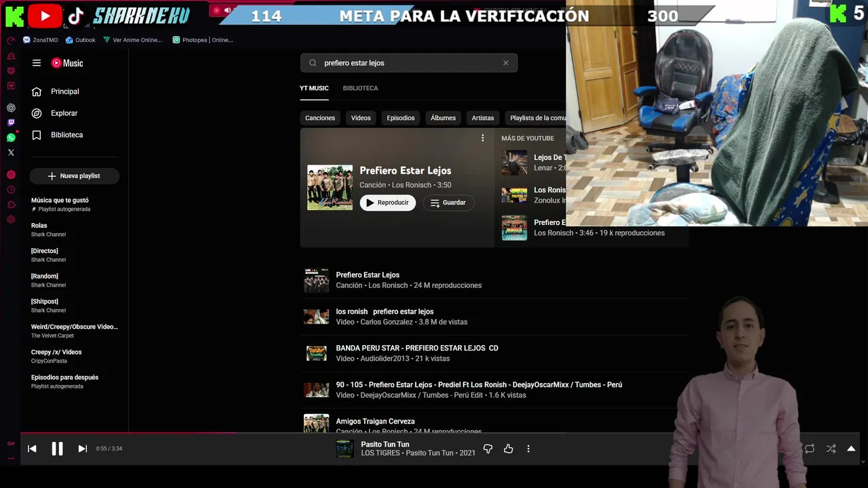Open browser sidebar Settings gear
Screen dimensions: 868x488
[x=11, y=220]
